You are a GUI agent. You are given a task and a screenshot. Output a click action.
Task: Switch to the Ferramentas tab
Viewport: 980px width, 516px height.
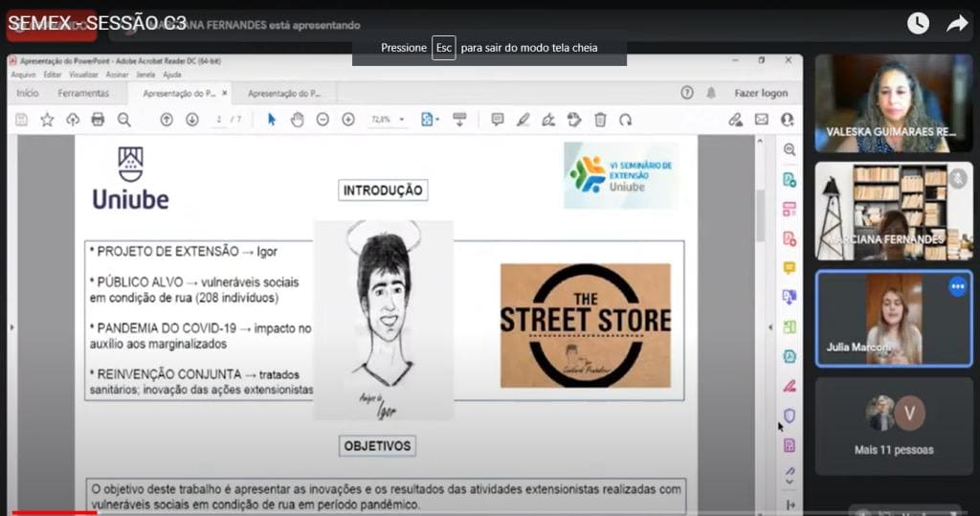(83, 93)
